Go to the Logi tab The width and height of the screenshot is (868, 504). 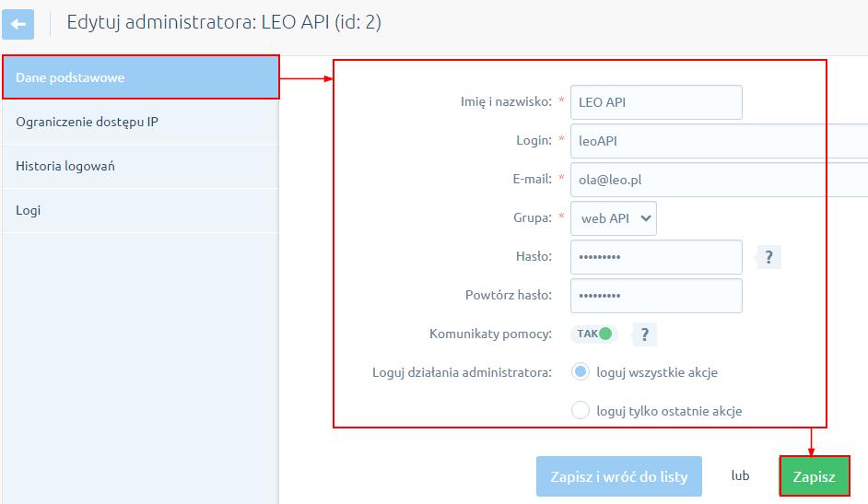[x=141, y=210]
